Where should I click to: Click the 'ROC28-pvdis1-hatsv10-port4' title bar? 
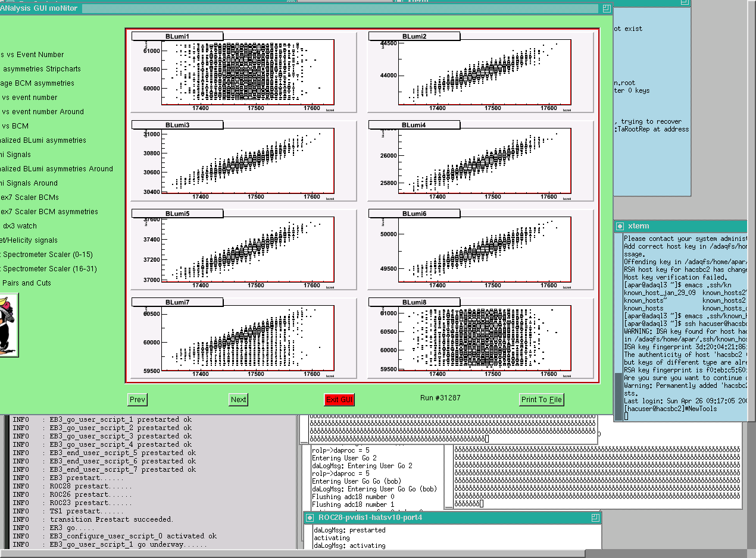click(x=452, y=518)
